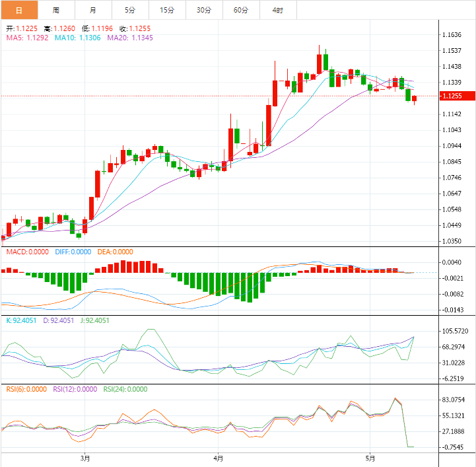Screen dimensions: 476x467
Task: Click the 68.2974 KDJ axis label
Action: 454,347
